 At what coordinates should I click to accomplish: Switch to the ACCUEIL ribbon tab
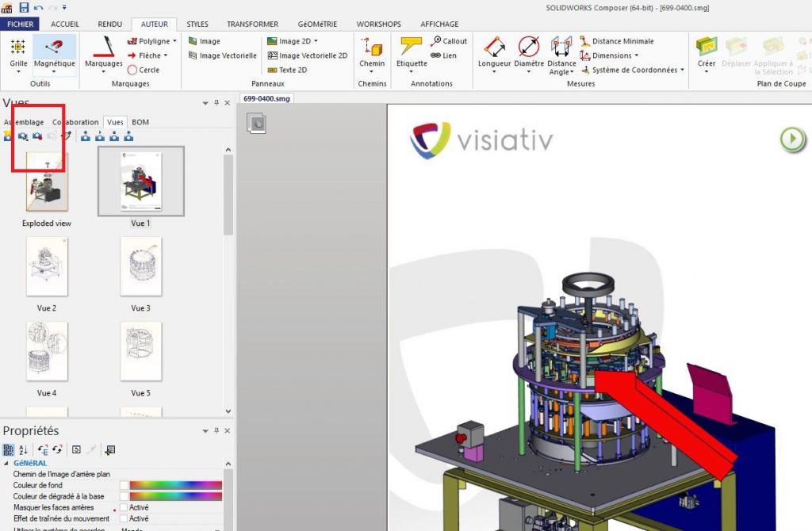(65, 24)
